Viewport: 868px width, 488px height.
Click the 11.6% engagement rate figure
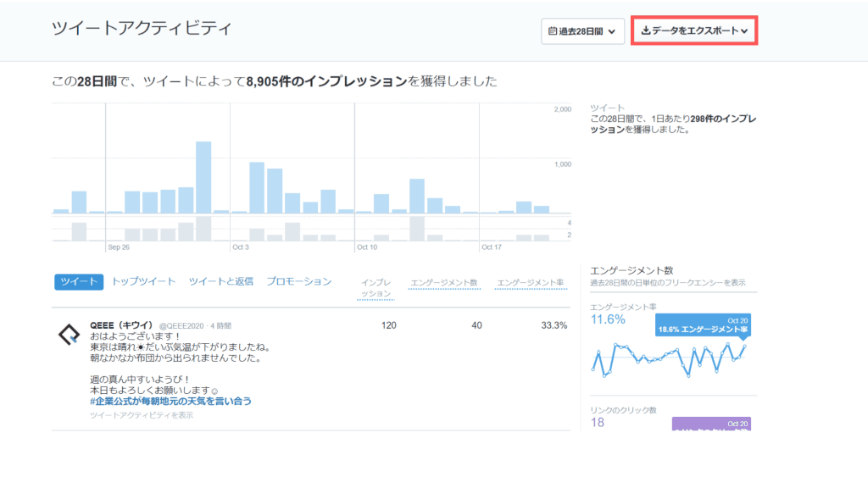click(607, 319)
